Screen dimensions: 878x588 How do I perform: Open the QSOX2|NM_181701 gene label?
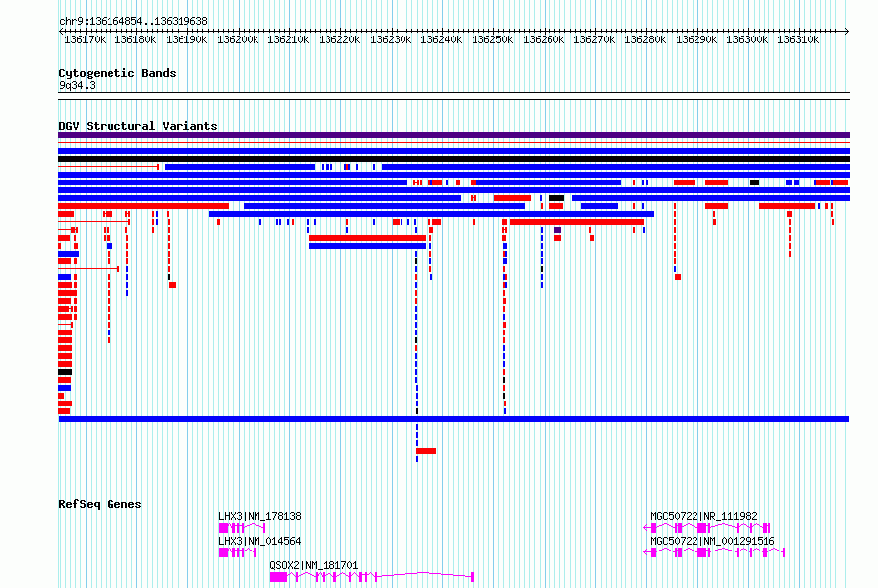314,565
